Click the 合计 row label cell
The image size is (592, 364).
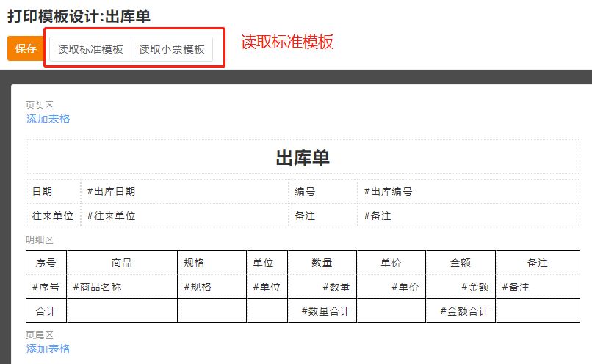[x=46, y=311]
